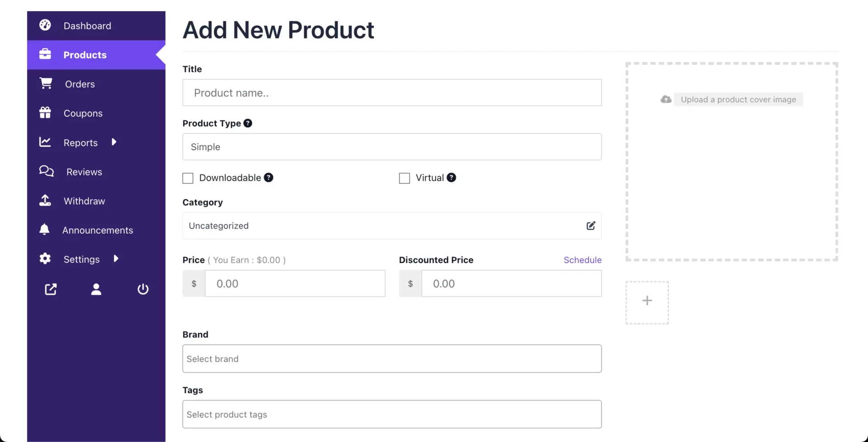This screenshot has width=868, height=442.
Task: Open the Select brand dropdown
Action: pos(392,359)
